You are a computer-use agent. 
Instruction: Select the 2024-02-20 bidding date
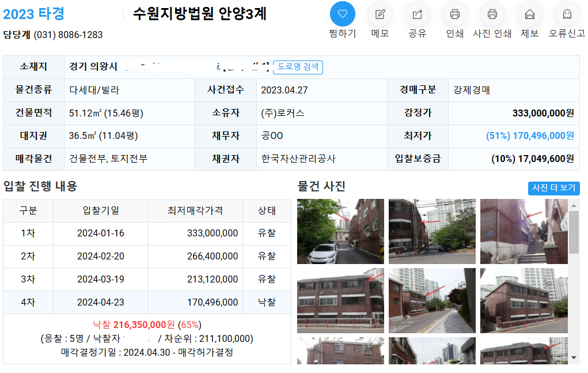pos(101,257)
